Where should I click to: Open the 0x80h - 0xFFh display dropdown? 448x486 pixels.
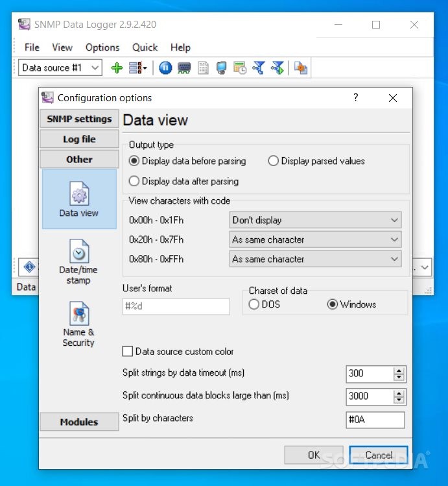pos(315,259)
